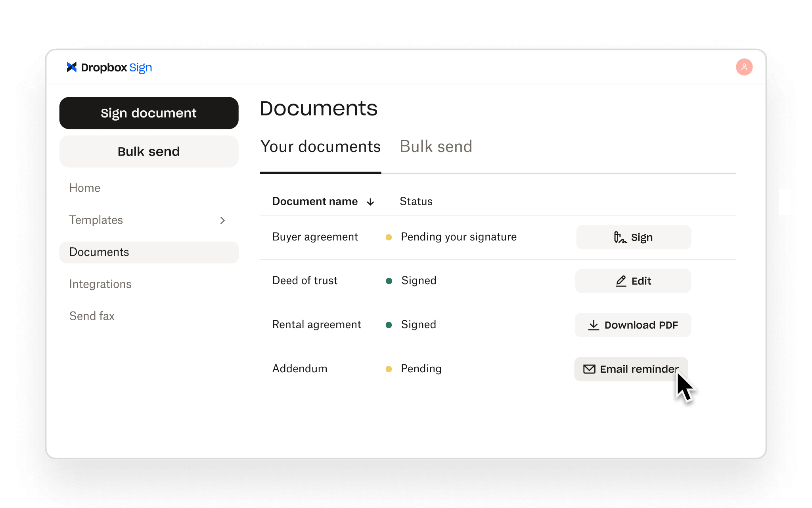Open the user profile avatar

[x=744, y=67]
